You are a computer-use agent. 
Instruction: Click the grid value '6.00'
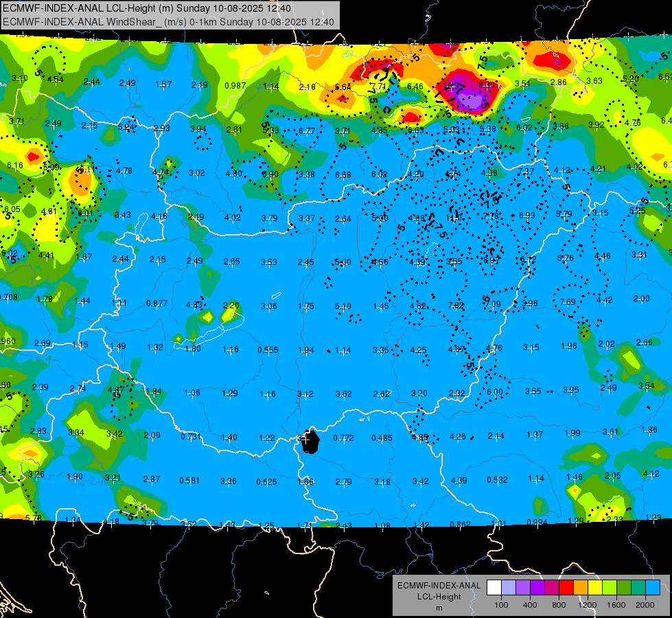pyautogui.click(x=495, y=391)
